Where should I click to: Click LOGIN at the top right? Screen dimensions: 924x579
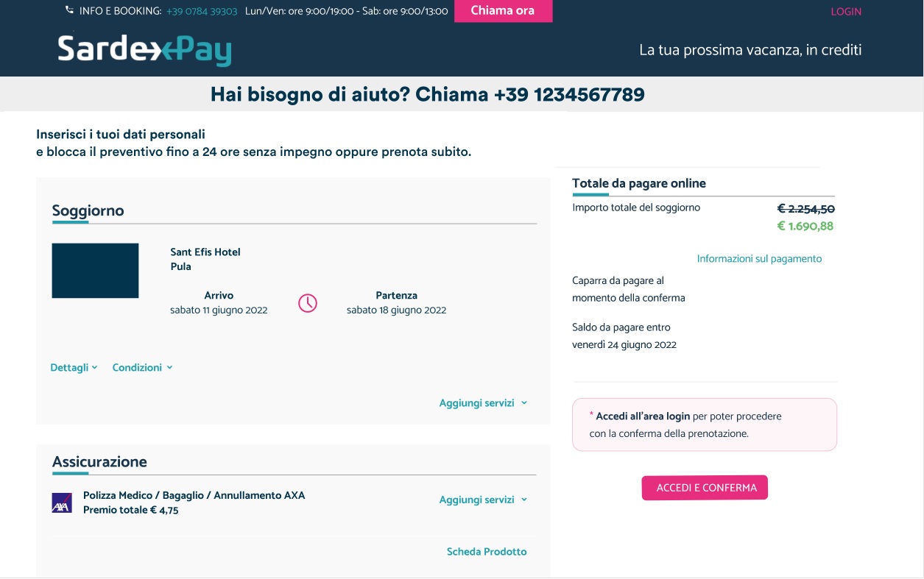click(845, 11)
